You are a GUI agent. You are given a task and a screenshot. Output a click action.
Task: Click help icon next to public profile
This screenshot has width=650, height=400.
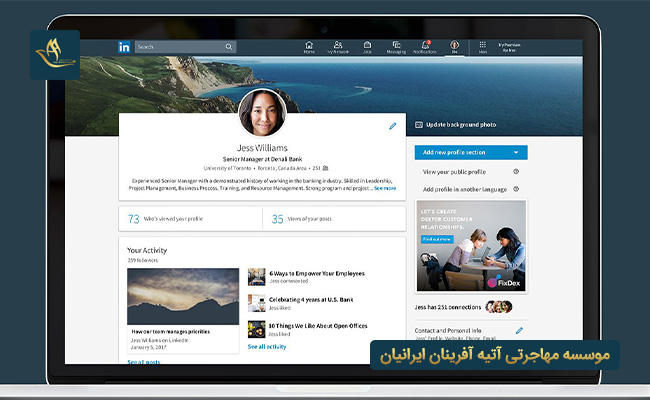(516, 172)
